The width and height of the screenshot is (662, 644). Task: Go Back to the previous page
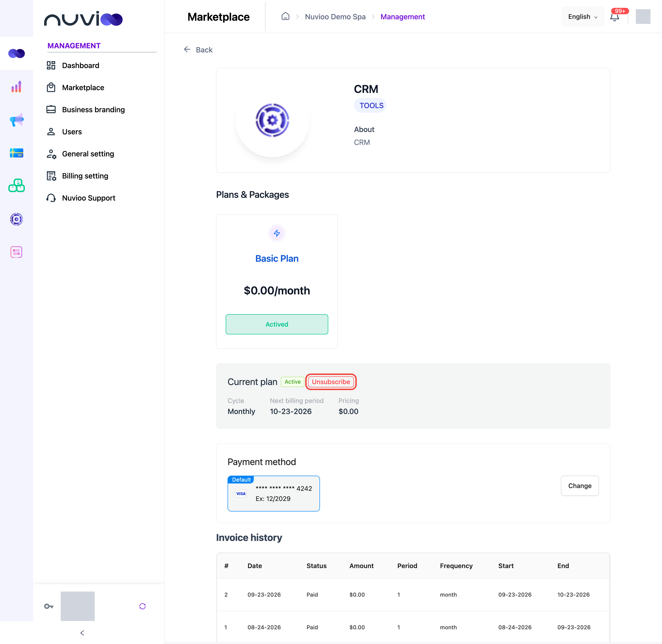coord(198,50)
